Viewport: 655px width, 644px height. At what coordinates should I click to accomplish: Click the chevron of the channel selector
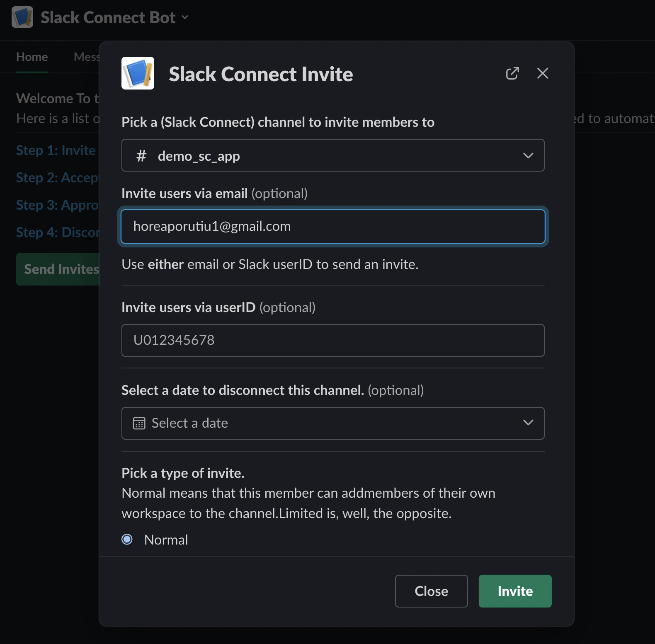tap(528, 155)
